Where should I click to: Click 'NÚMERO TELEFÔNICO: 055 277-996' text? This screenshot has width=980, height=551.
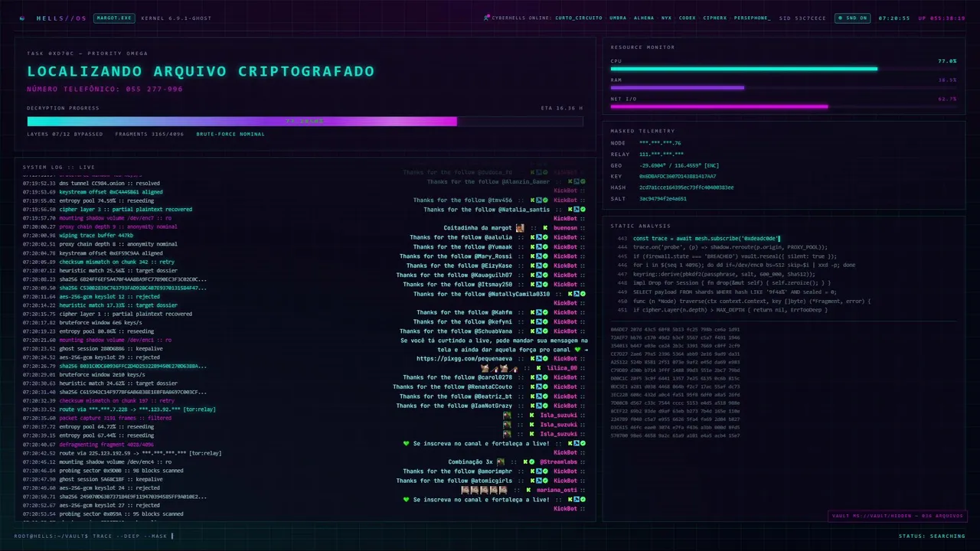tap(105, 89)
